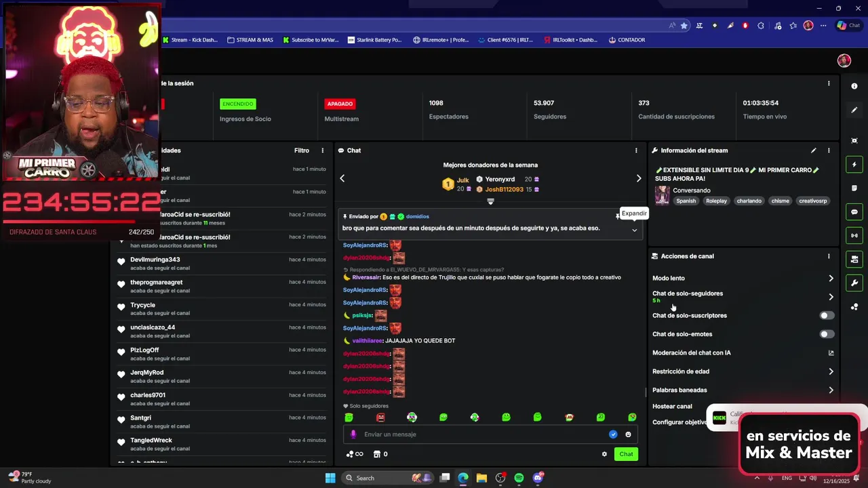The image size is (868, 488).
Task: Open the gift shop icon below chat
Action: click(x=376, y=454)
